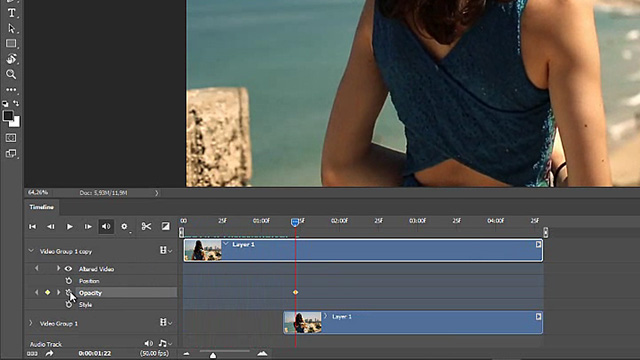The image size is (640, 360).
Task: Open filmstrip menu for Video Group 1
Action: 166,322
